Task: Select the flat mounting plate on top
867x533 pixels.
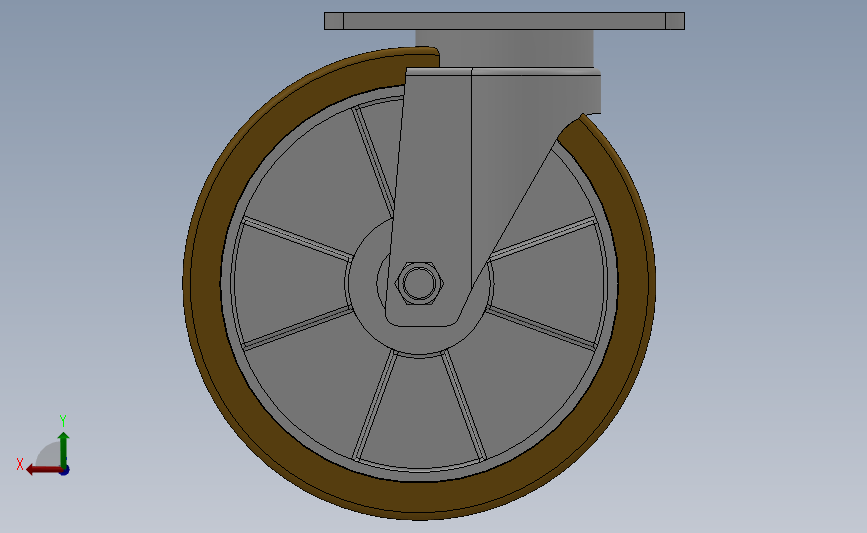Action: pyautogui.click(x=504, y=21)
